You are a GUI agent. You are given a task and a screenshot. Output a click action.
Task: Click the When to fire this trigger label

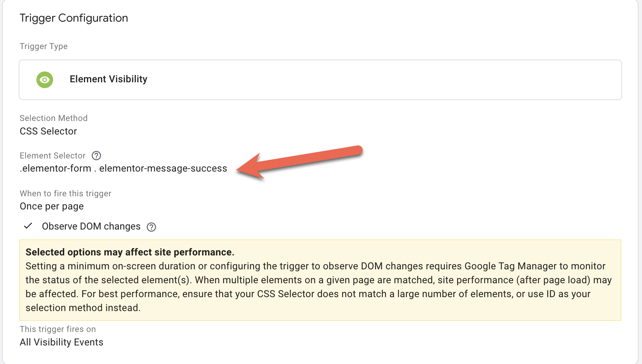(x=65, y=194)
